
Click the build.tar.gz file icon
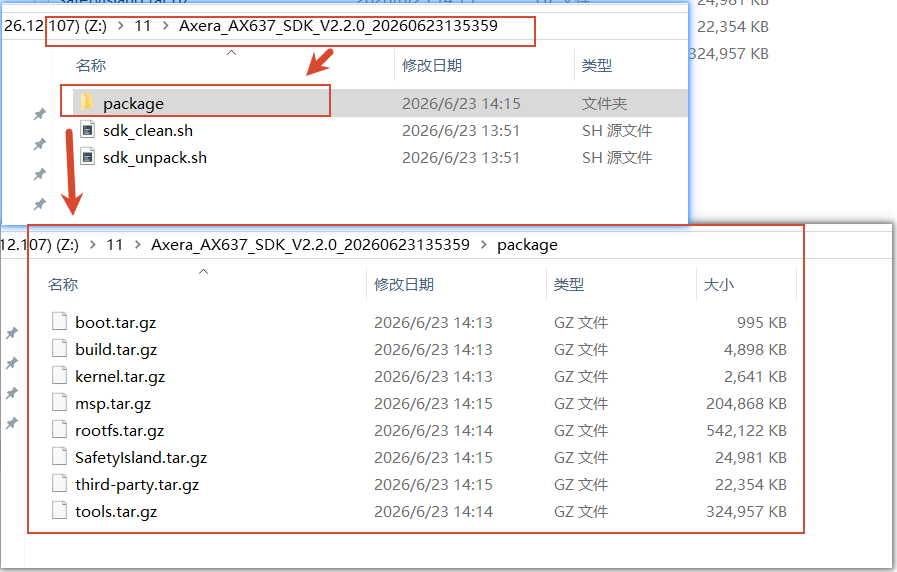[x=59, y=348]
